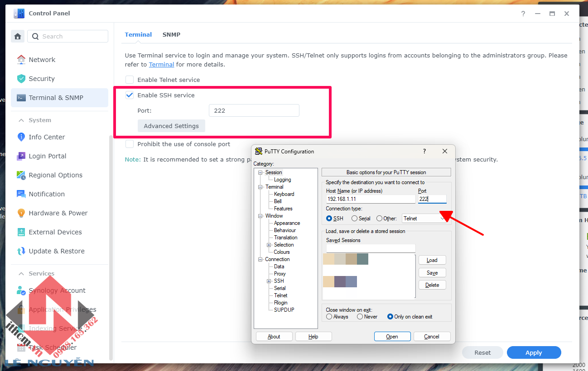Select SSH connection type radio
Viewport: 588px width, 371px height.
pos(329,219)
